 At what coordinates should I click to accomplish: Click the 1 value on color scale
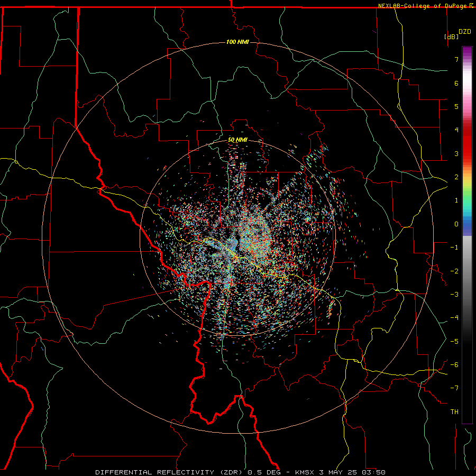(456, 200)
